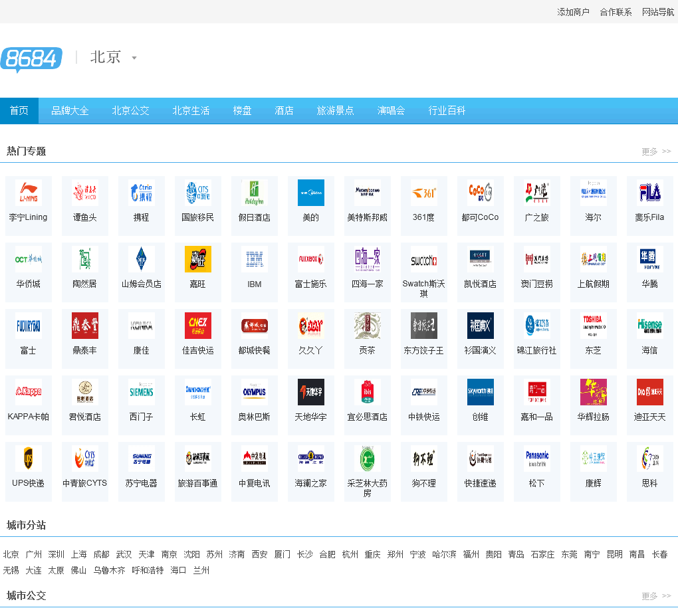678x616 pixels.
Task: Open the 奥林巴斯 Olympus logo
Action: click(254, 392)
